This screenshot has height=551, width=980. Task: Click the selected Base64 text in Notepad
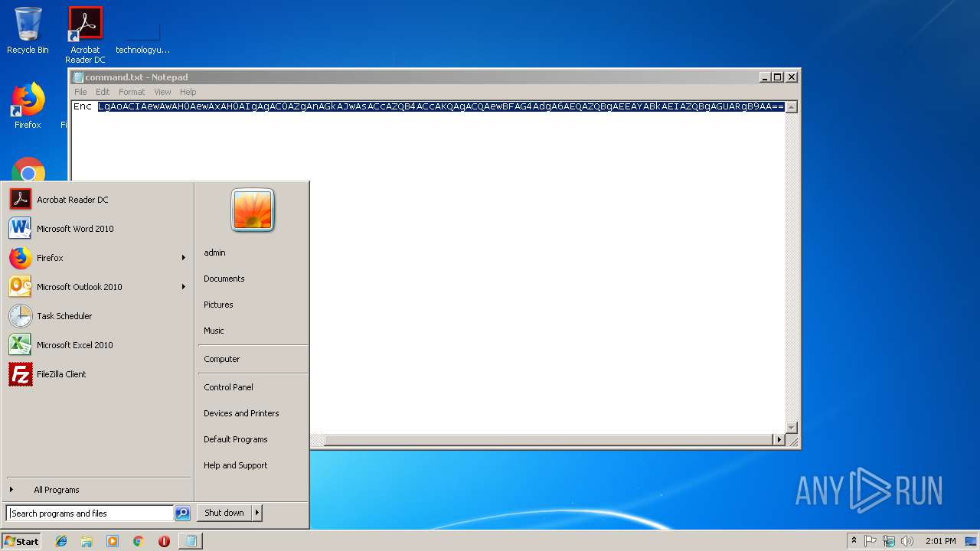[441, 106]
